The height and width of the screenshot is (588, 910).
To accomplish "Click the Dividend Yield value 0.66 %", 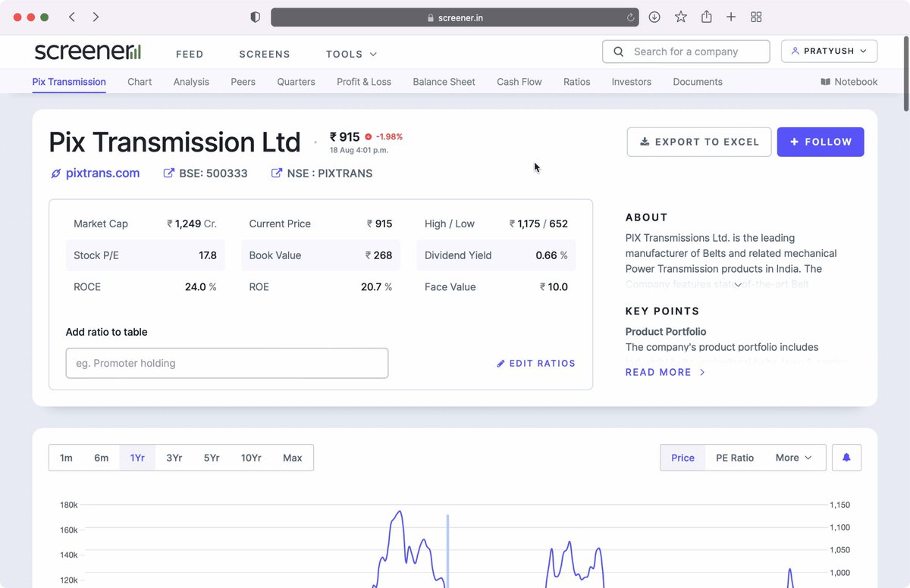I will 551,255.
